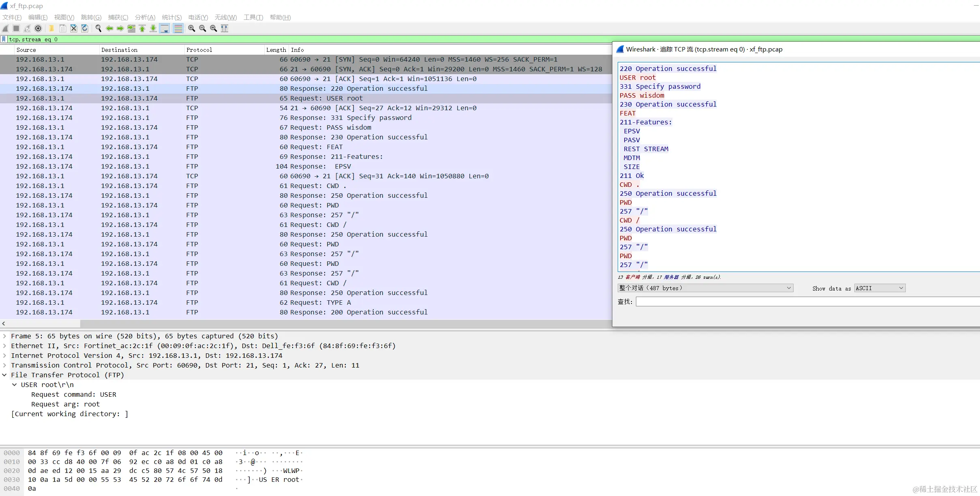Click Request arg: root detail line
Viewport: 980px width, 496px height.
pos(65,404)
